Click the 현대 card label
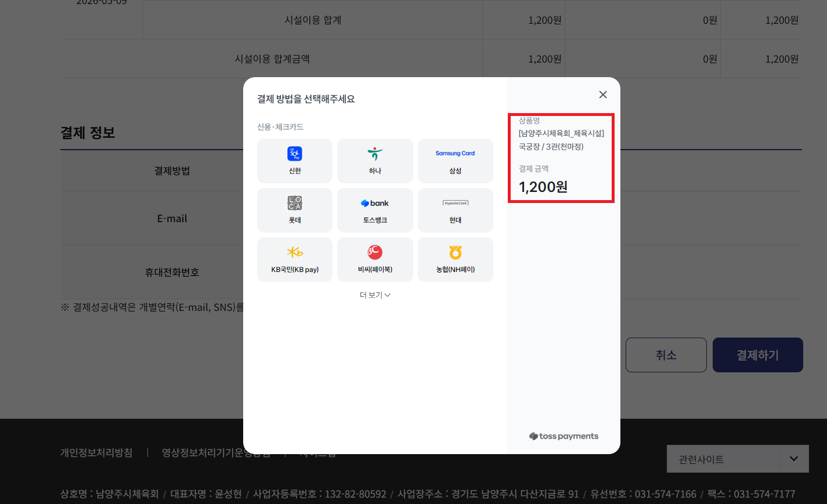827x504 pixels. click(x=455, y=220)
